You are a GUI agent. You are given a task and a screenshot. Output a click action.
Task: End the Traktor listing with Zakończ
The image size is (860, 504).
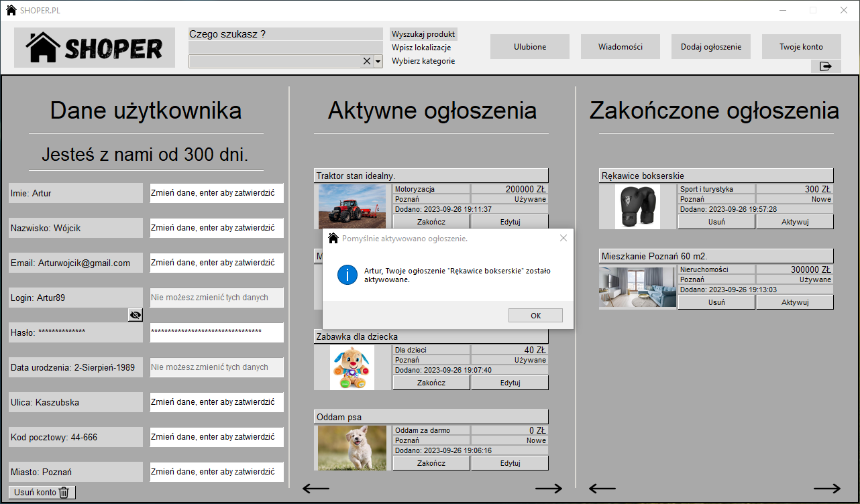click(x=431, y=222)
